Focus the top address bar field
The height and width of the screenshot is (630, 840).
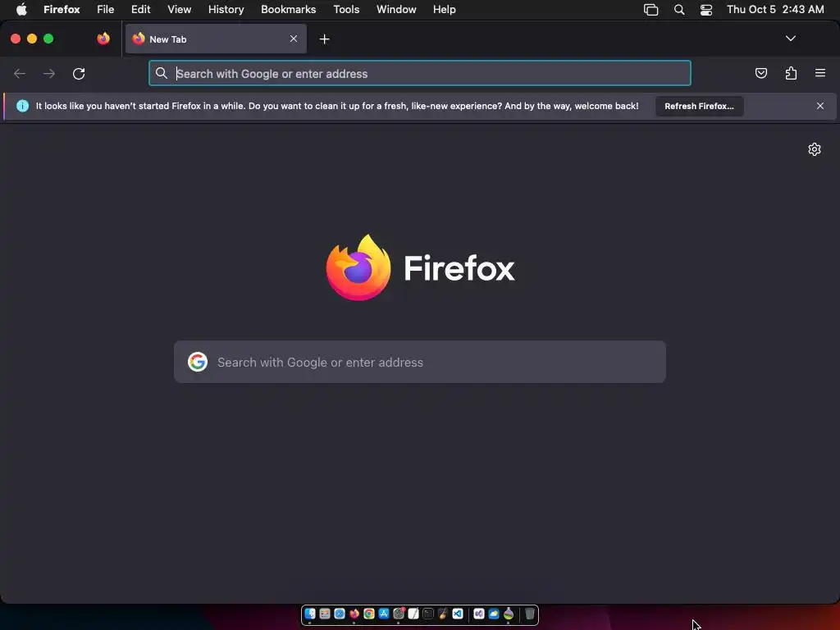click(419, 73)
